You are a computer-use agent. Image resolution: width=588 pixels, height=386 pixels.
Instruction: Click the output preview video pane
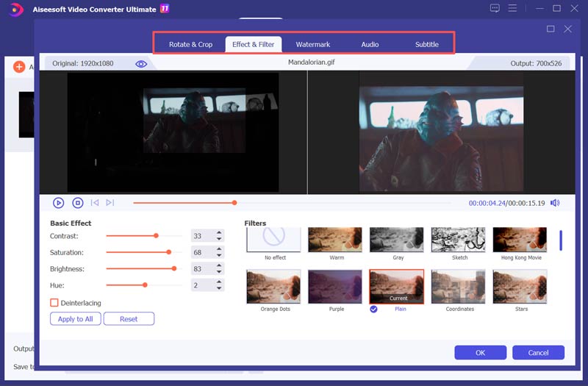coord(442,132)
